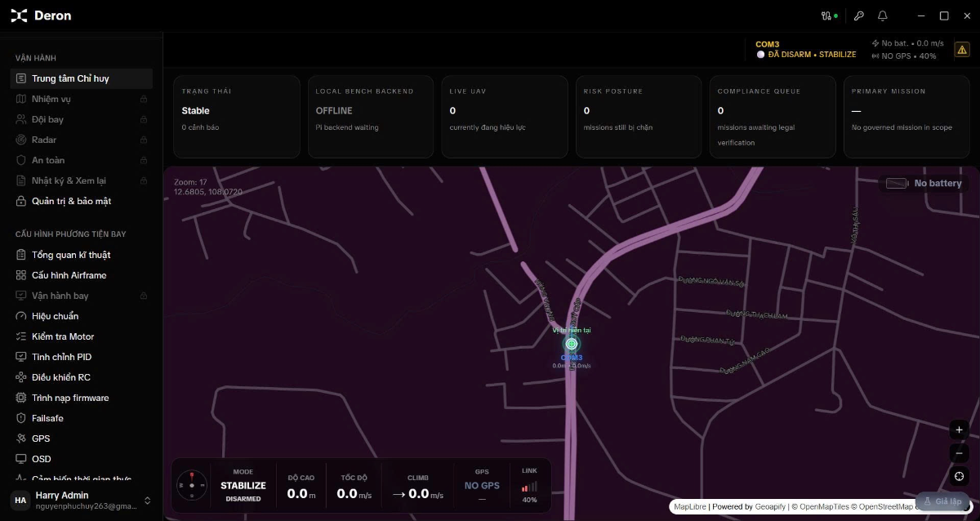
Task: Click the drone position marker on map
Action: coord(572,344)
